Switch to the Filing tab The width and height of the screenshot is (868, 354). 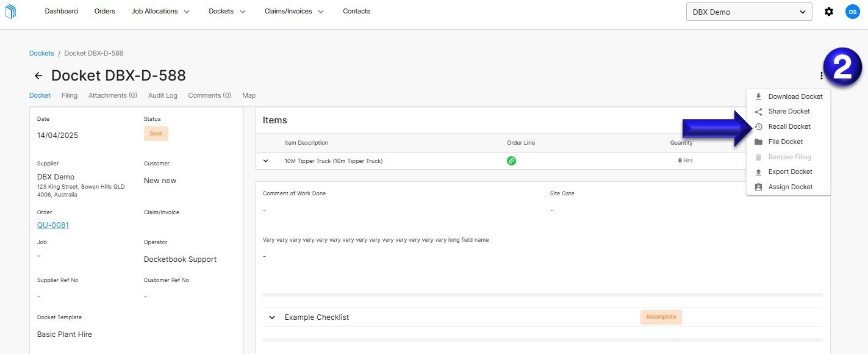tap(69, 95)
